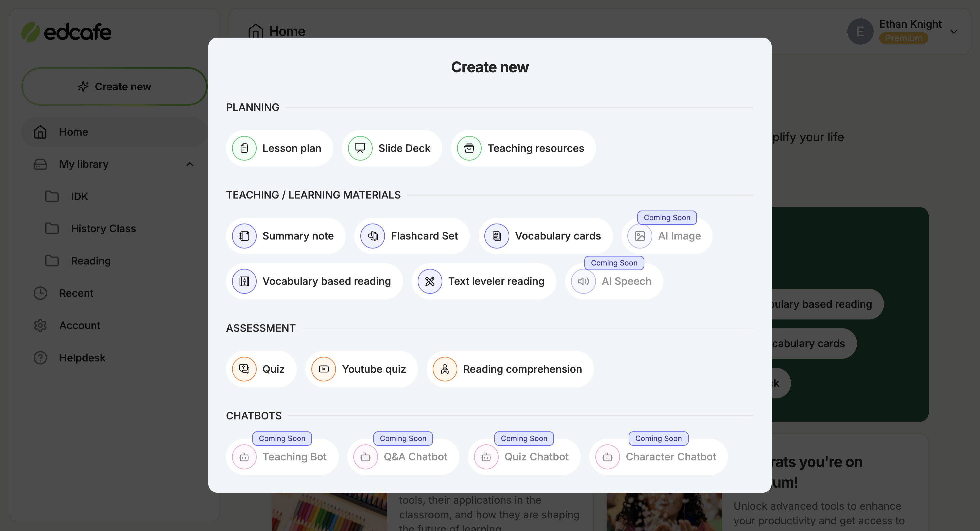980x531 pixels.
Task: Click the Character Chatbot robot icon
Action: (608, 457)
